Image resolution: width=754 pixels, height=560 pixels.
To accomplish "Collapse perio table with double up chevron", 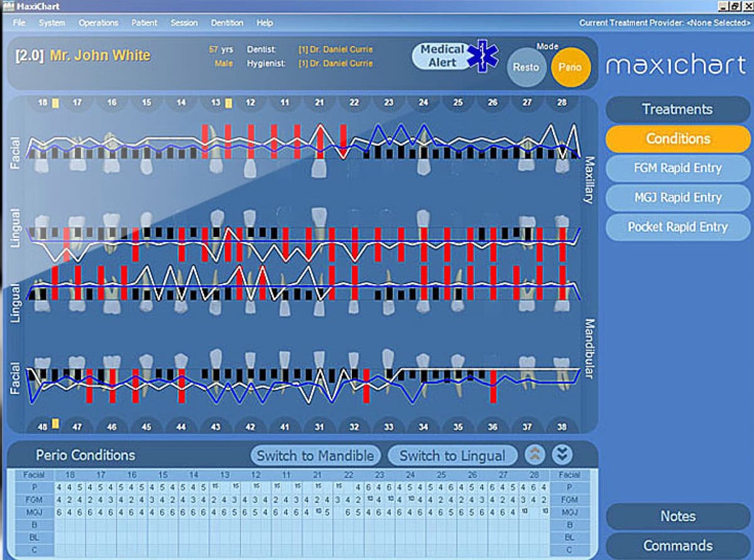I will point(534,455).
